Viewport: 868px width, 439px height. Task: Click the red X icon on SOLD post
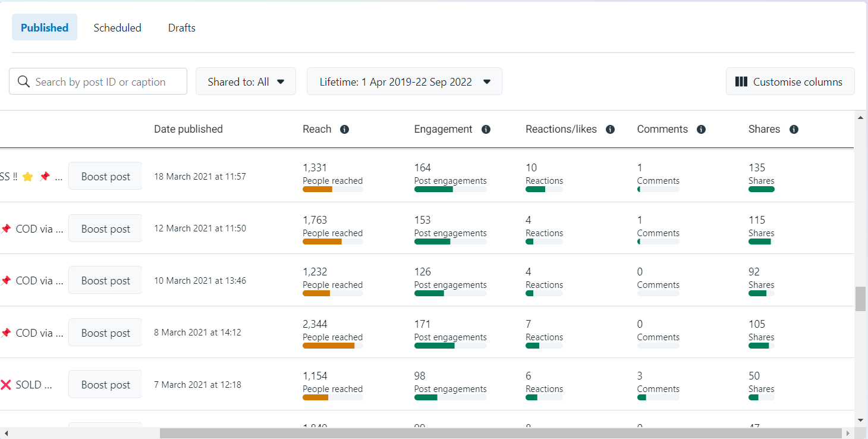[x=6, y=385]
